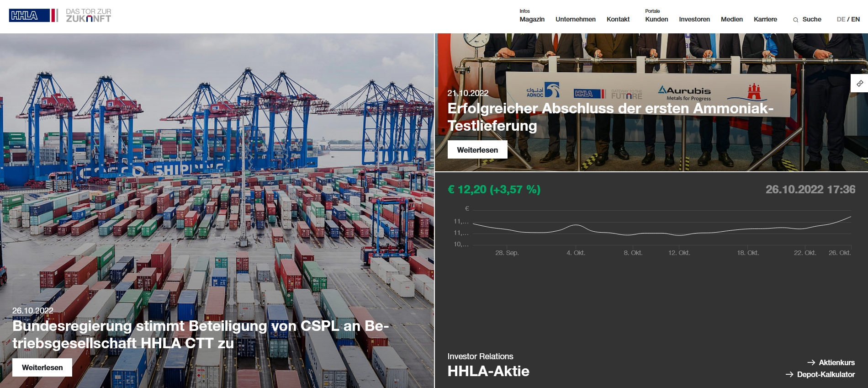
Task: Click the 18. Okt. chart axis label
Action: (748, 253)
